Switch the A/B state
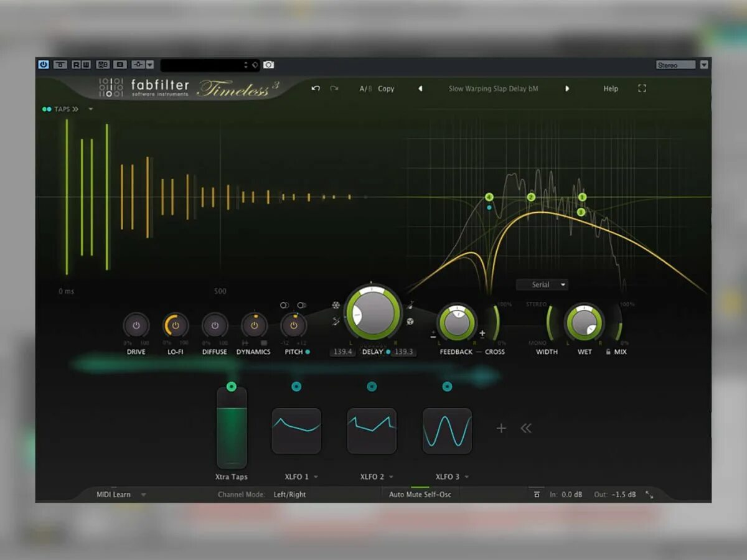The image size is (747, 560). (x=365, y=89)
